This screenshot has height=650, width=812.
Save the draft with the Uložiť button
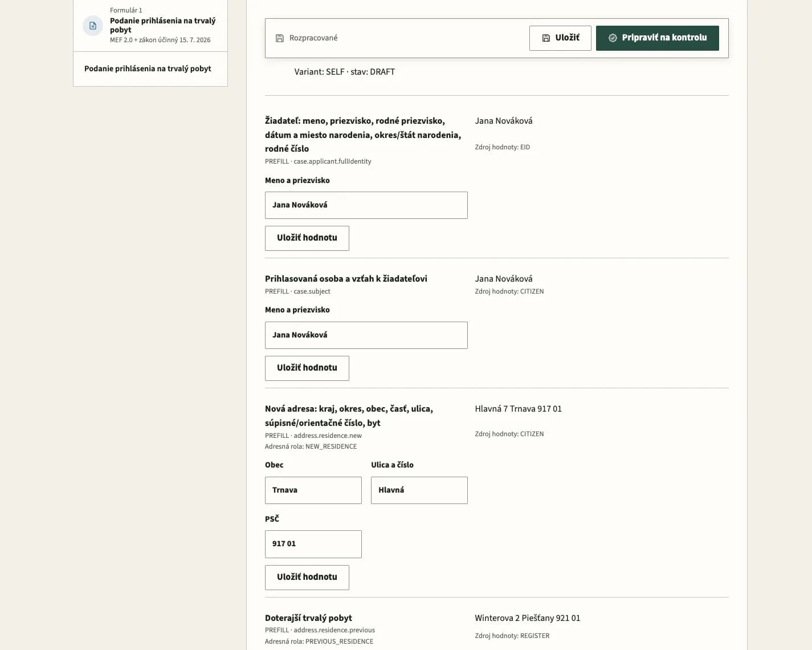(x=560, y=38)
